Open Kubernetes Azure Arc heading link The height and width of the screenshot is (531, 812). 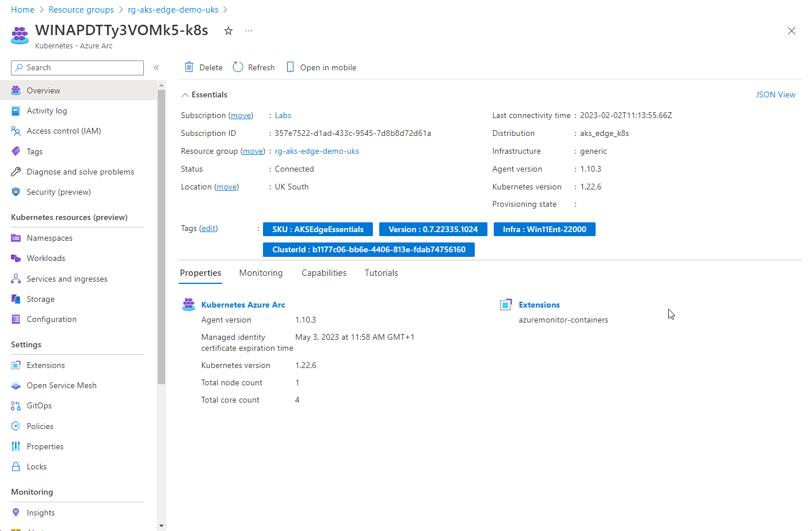243,305
